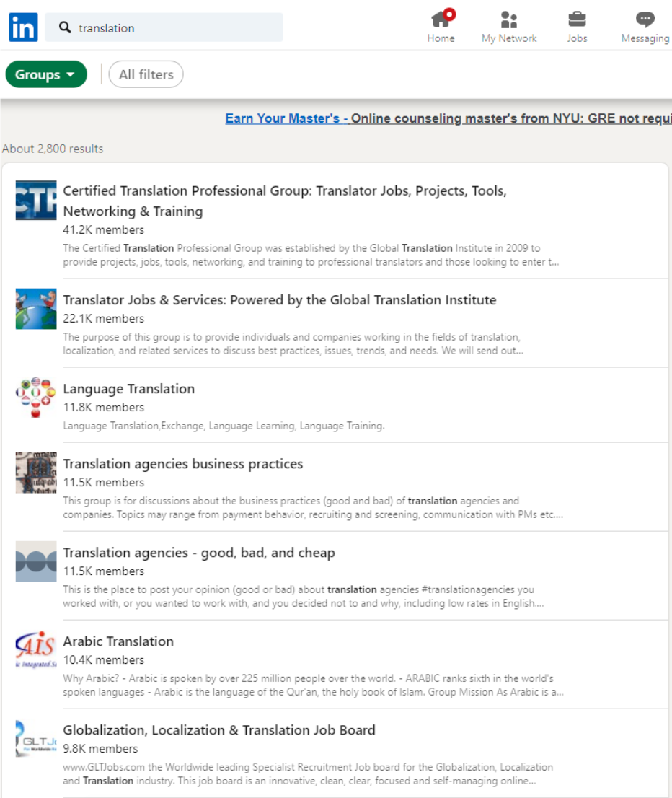672x798 pixels.
Task: Open My Network icon
Action: coord(509,19)
